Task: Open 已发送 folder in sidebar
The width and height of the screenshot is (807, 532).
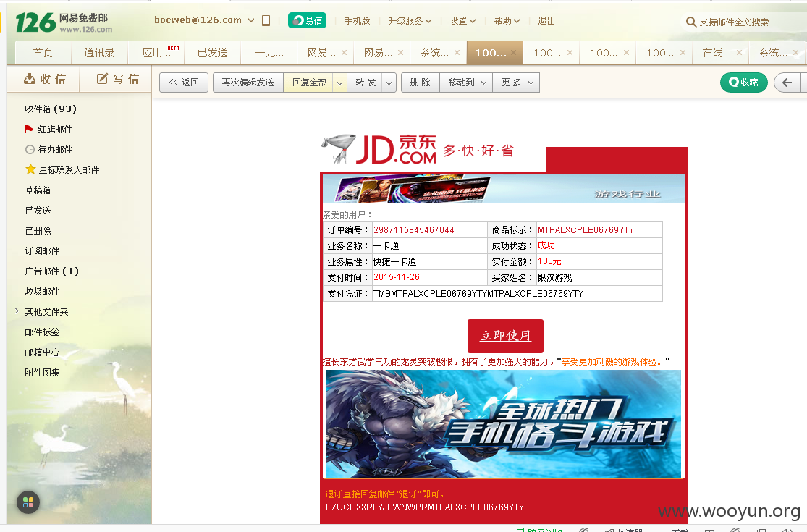Action: 38,211
